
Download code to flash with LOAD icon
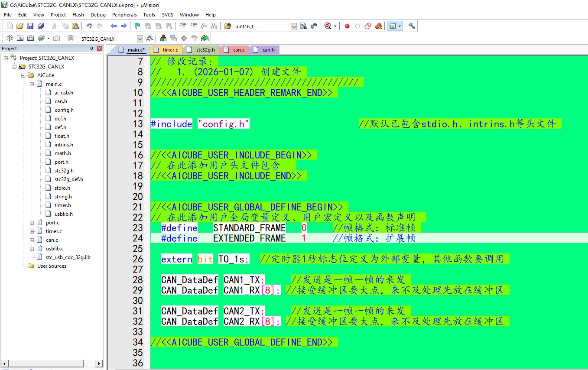(71, 38)
